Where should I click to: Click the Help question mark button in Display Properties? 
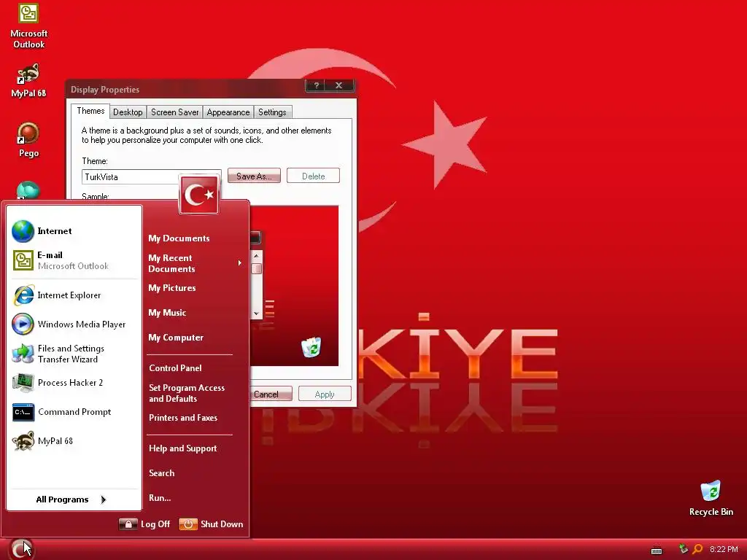click(x=316, y=85)
